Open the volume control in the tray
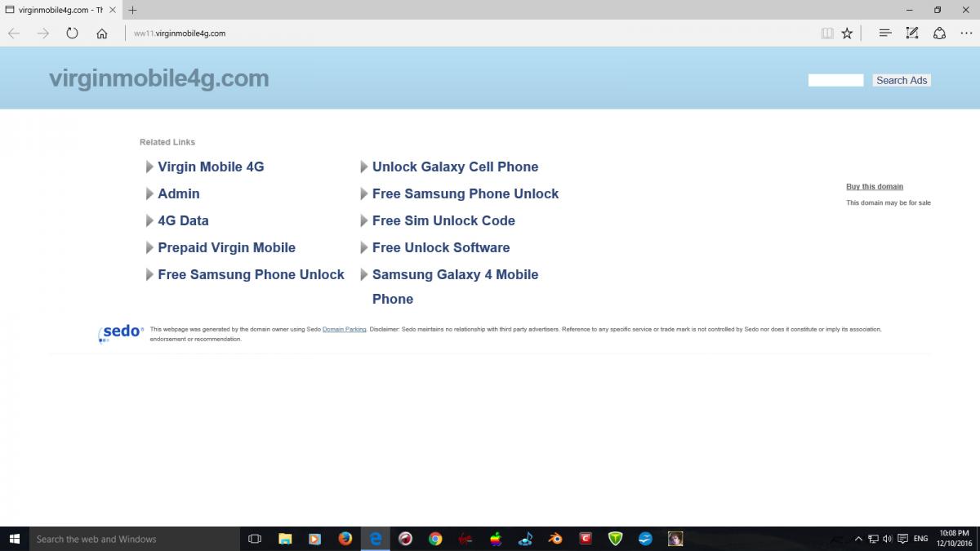 [x=887, y=539]
